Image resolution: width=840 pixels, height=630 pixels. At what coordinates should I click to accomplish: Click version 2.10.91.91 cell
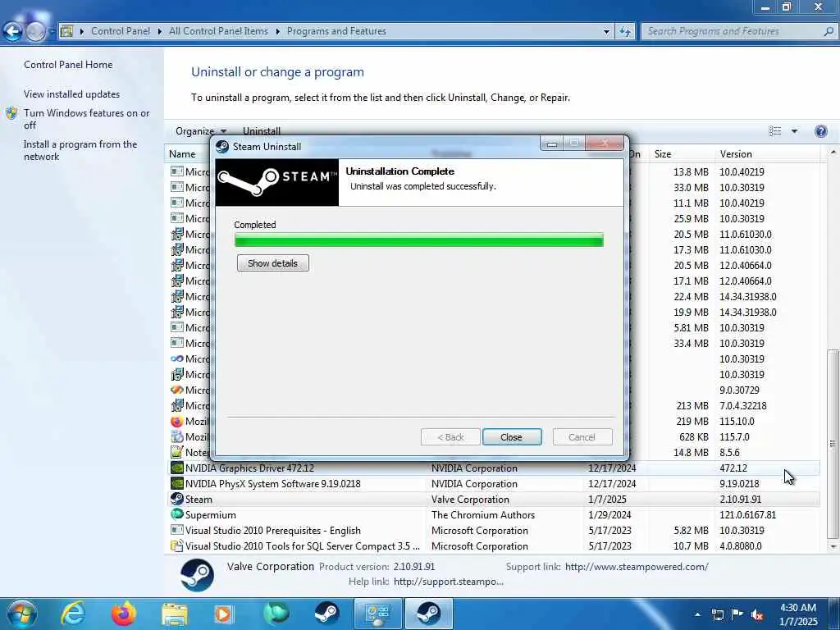pos(741,500)
